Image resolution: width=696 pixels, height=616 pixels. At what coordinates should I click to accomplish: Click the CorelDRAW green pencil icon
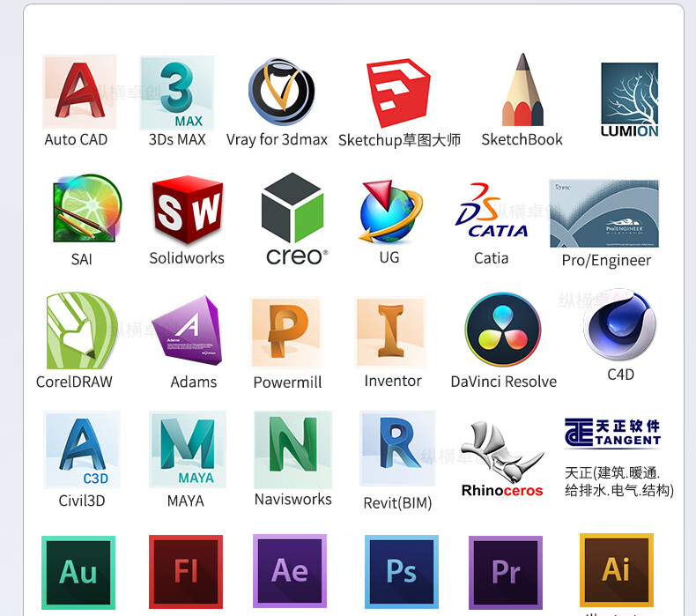tap(80, 331)
